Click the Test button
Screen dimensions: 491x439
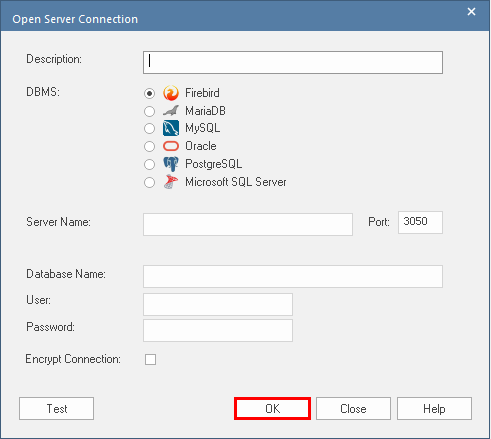pos(56,408)
